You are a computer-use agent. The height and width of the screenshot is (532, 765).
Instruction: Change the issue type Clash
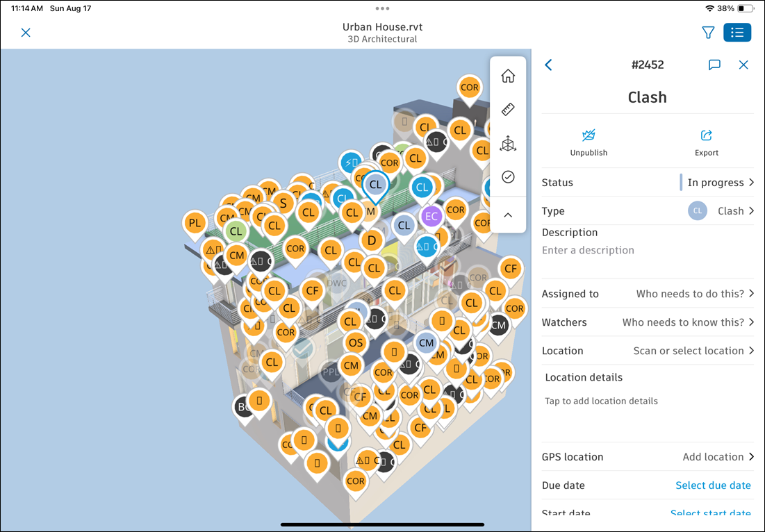tap(648, 210)
